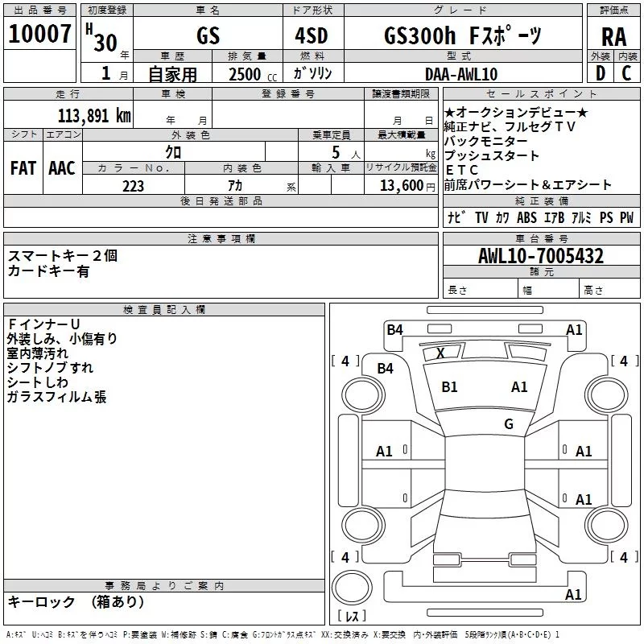The image size is (644, 644).
Task: Click inspector note シートしわ
Action: [x=37, y=382]
